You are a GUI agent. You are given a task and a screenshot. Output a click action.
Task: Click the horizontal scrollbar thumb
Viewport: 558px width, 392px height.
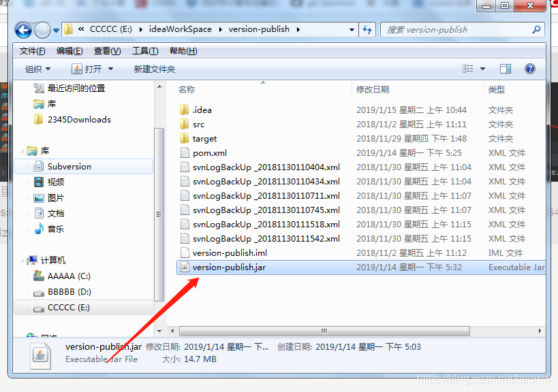tap(324, 331)
